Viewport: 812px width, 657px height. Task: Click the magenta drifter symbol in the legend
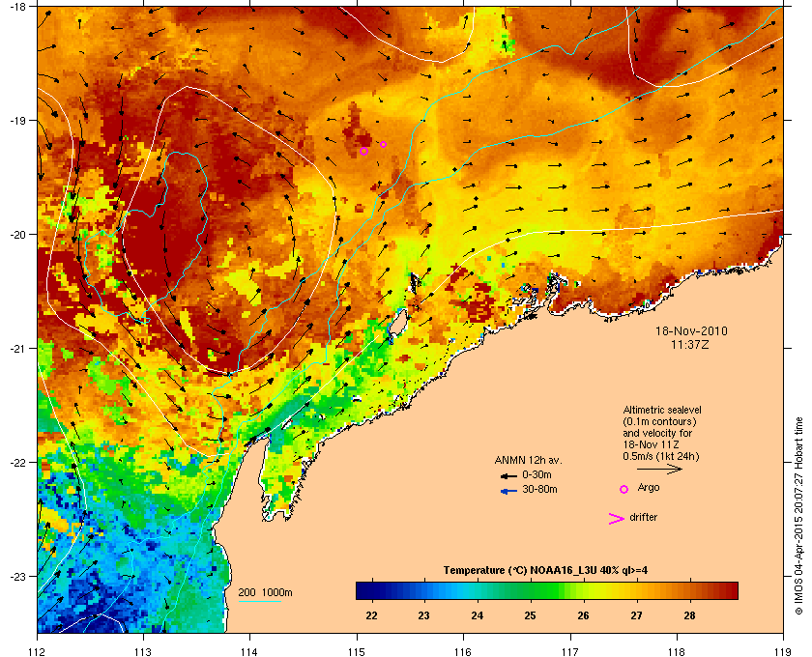617,519
